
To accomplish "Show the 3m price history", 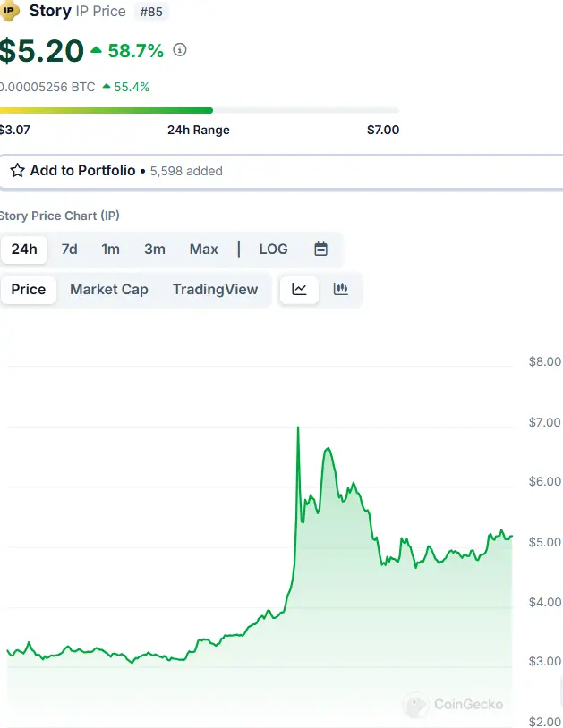I will coord(155,249).
